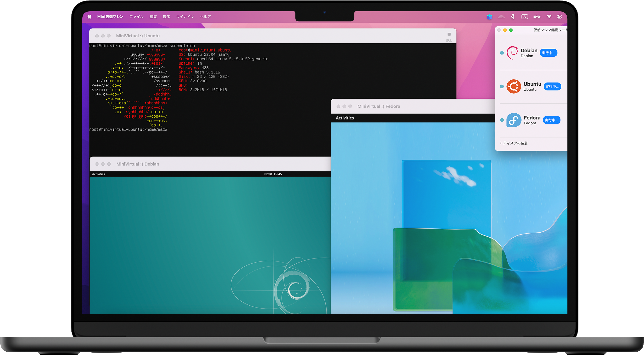The image size is (644, 355).
Task: Click Debian status dot indicator
Action: pos(502,53)
